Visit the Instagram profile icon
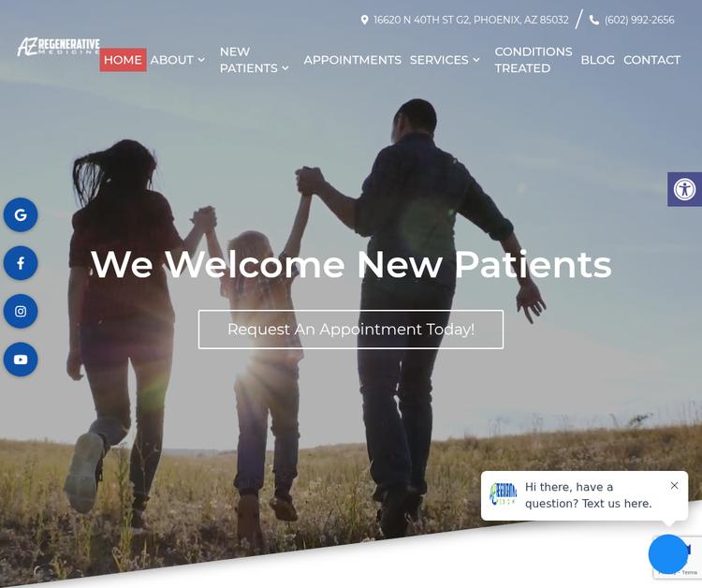The image size is (702, 588). click(21, 311)
